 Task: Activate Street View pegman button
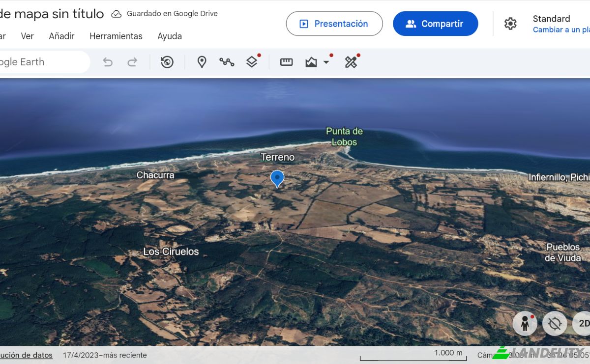pyautogui.click(x=525, y=324)
